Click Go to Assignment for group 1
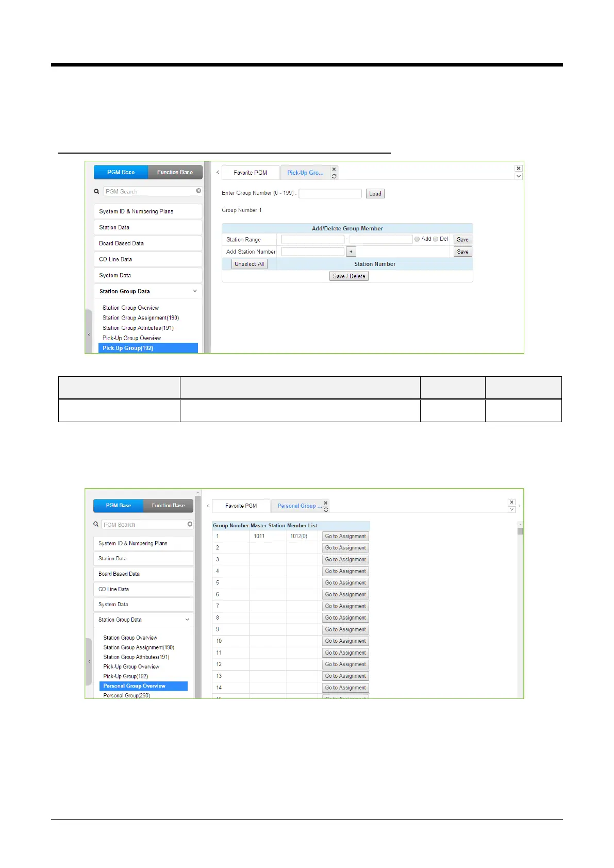The width and height of the screenshot is (614, 868). coord(345,537)
